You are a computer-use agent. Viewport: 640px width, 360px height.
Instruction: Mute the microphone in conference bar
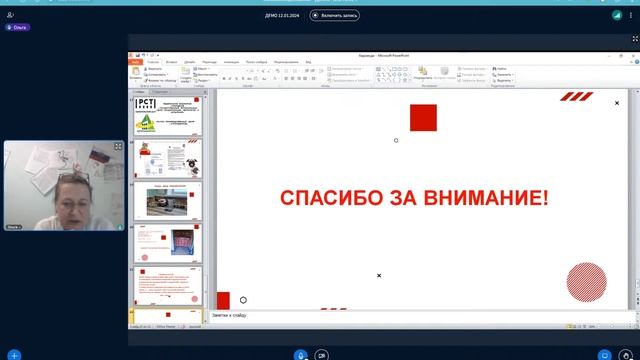pyautogui.click(x=301, y=355)
